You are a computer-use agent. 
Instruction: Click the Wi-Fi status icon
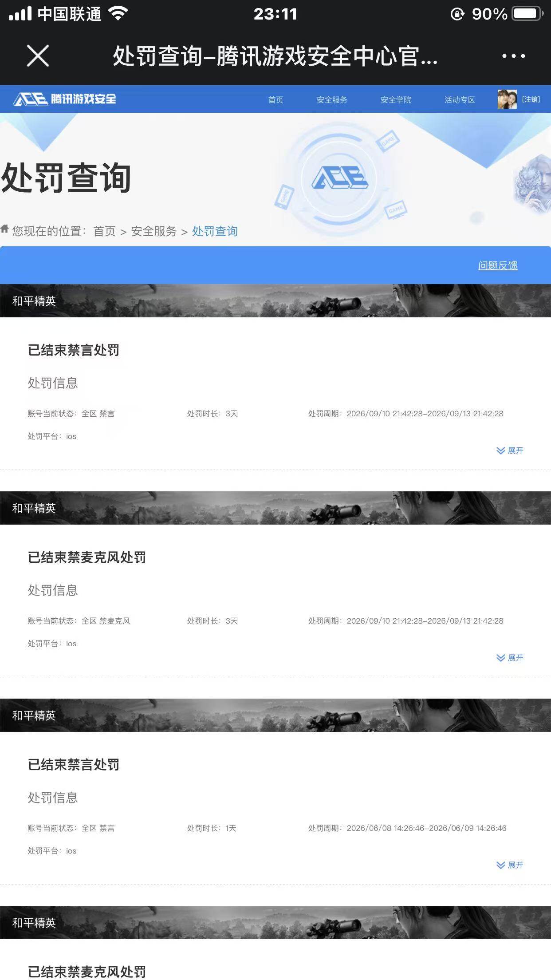(118, 14)
